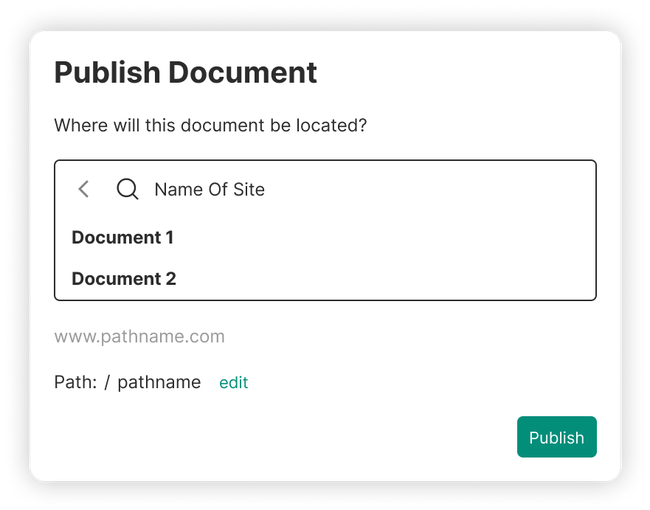The height and width of the screenshot is (510, 650).
Task: Click the document location question text
Action: [210, 126]
